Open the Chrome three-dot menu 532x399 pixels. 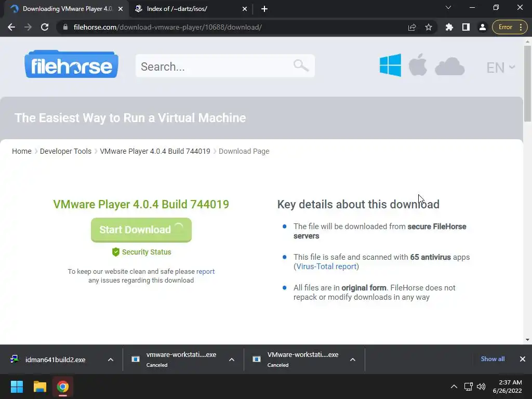pos(521,27)
